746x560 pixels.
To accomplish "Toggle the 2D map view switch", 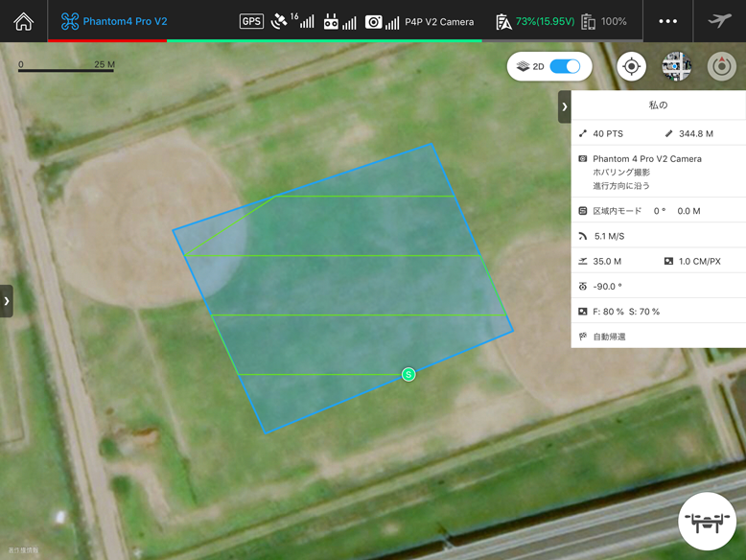I will tap(565, 66).
